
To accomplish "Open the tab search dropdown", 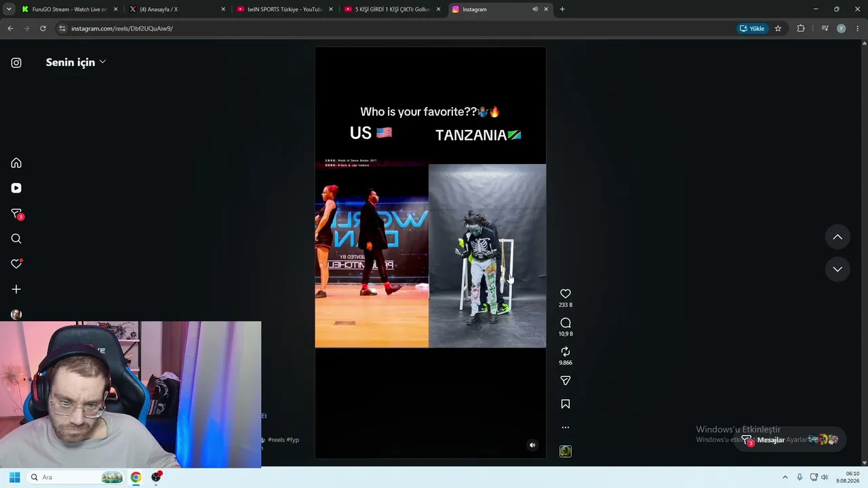I will (x=9, y=9).
